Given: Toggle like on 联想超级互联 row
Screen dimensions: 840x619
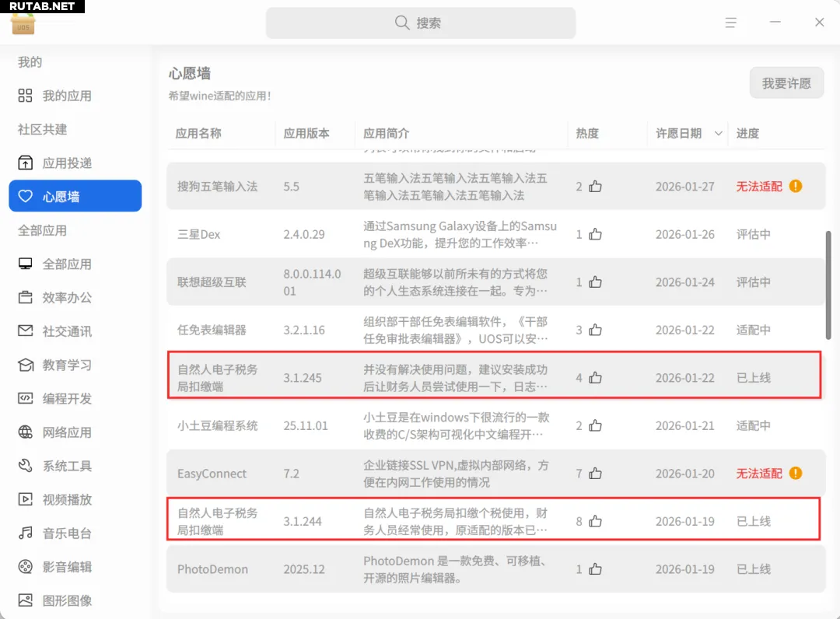Looking at the screenshot, I should (x=595, y=282).
